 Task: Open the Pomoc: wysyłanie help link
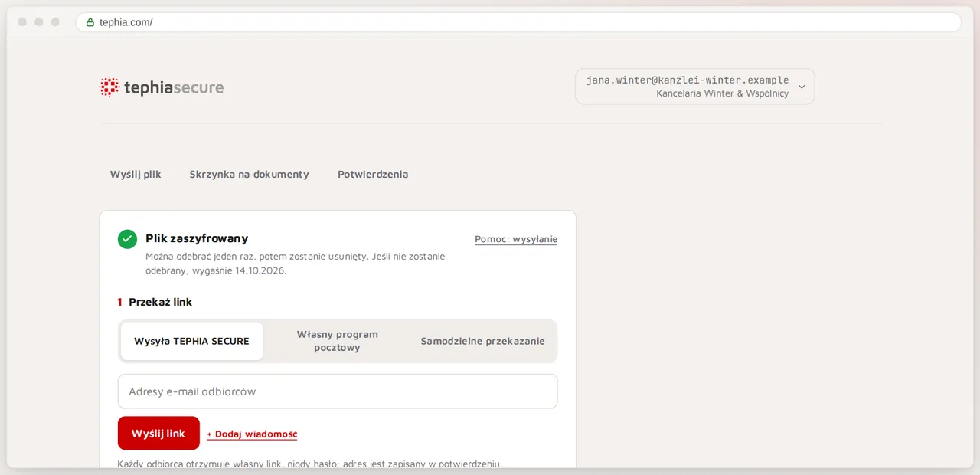click(516, 239)
